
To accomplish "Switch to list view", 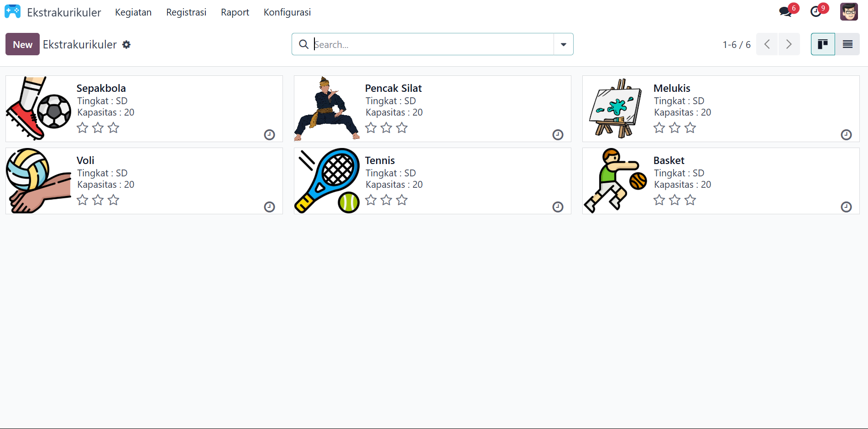I will point(847,44).
